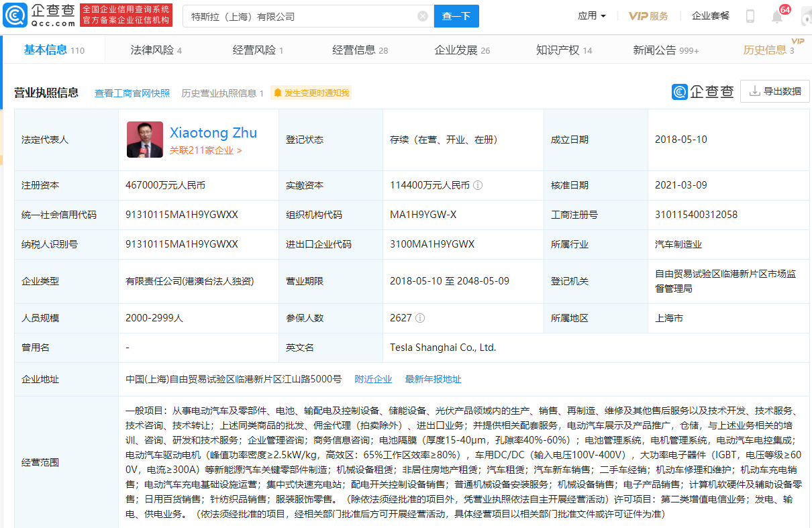The width and height of the screenshot is (812, 528).
Task: Click 关联211家企业 link
Action: (x=205, y=151)
